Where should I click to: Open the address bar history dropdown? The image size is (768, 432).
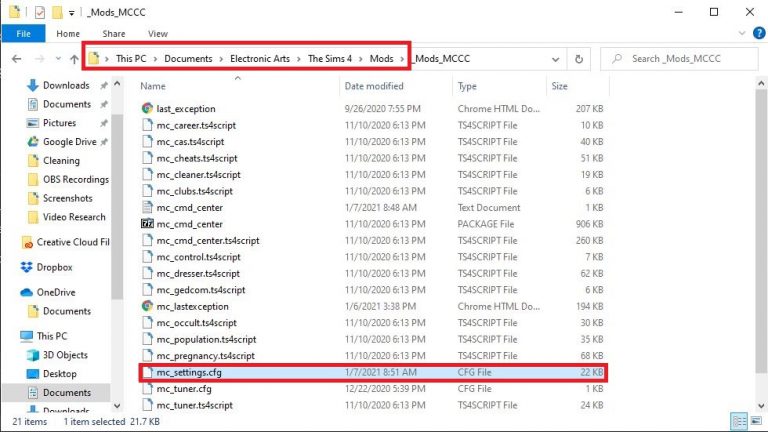click(x=555, y=59)
